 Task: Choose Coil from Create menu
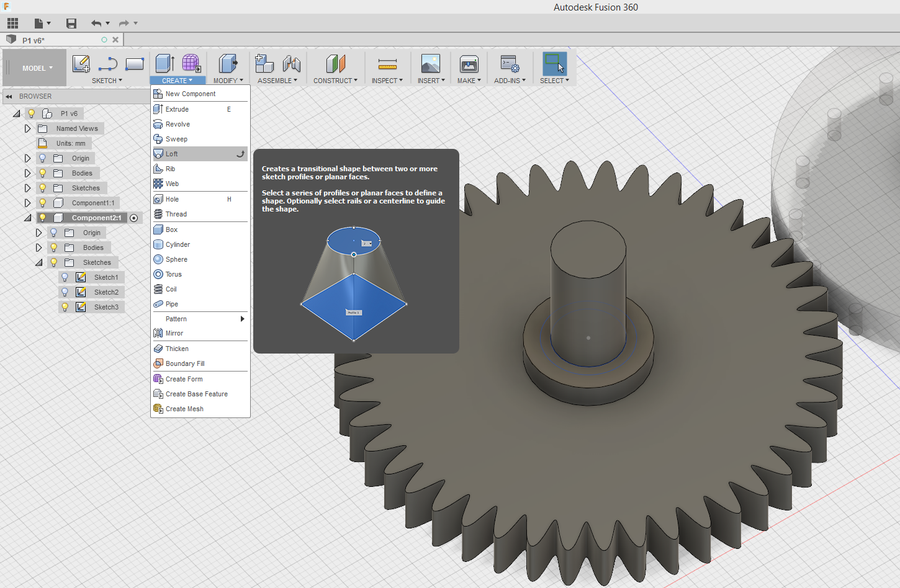pos(200,289)
